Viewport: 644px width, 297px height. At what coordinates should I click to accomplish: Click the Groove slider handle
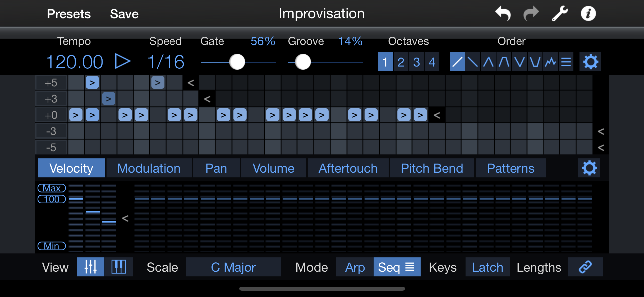(x=303, y=62)
